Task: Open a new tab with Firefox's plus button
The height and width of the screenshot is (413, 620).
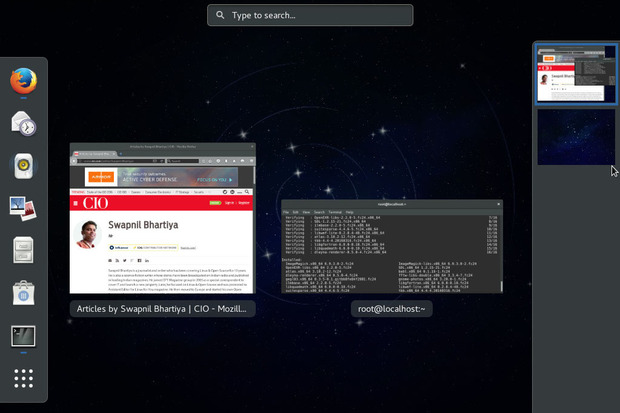Action: tap(121, 154)
